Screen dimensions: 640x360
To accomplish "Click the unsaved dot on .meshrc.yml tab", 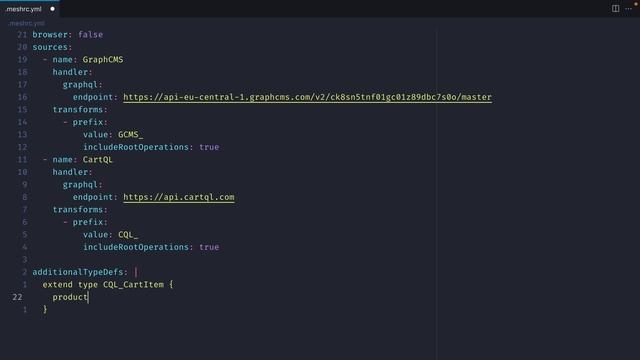I will pyautogui.click(x=52, y=9).
